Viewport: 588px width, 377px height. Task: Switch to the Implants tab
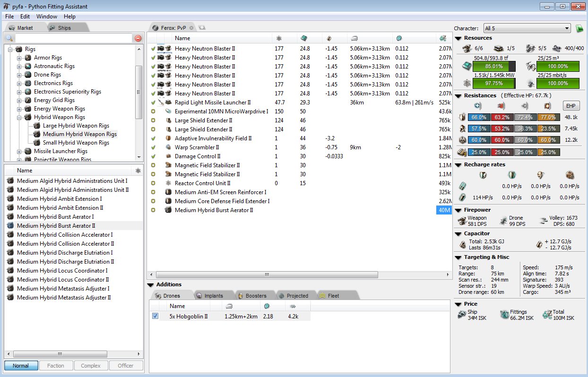(214, 296)
